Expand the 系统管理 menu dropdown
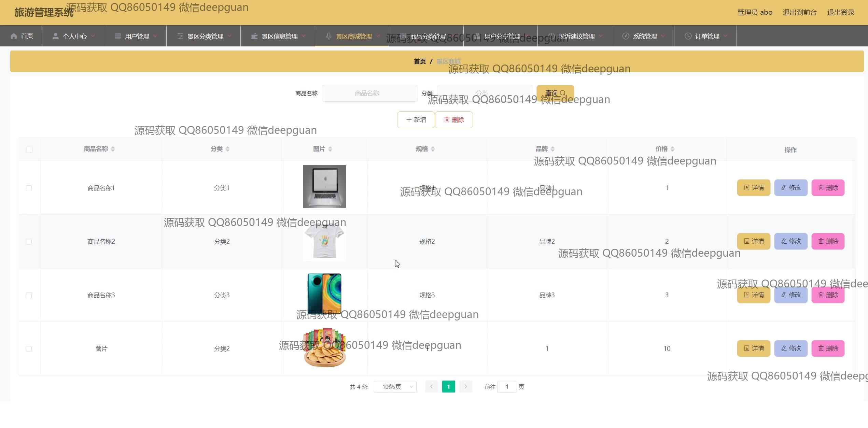This screenshot has height=428, width=868. click(644, 36)
